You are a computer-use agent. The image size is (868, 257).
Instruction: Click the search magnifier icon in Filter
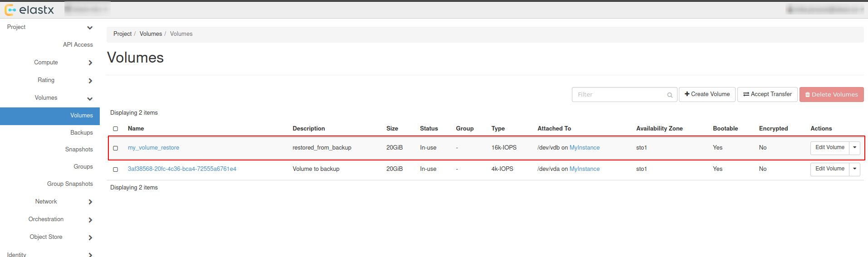pos(669,95)
